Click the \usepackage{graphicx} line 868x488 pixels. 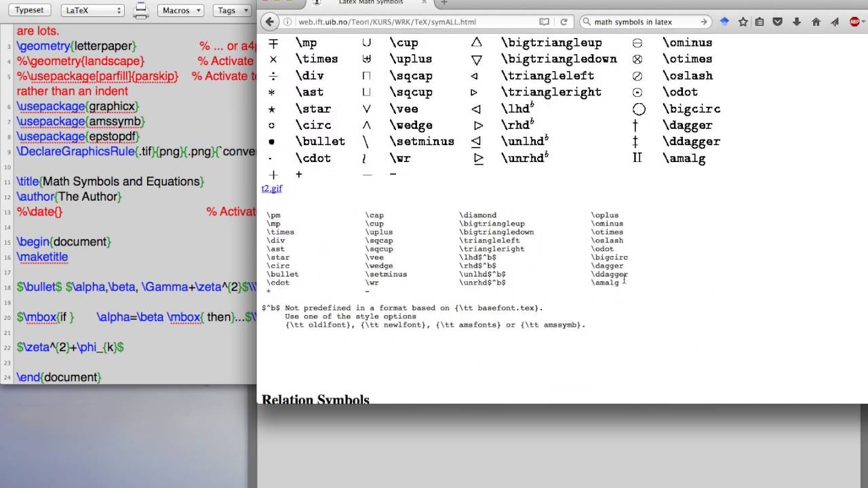78,106
